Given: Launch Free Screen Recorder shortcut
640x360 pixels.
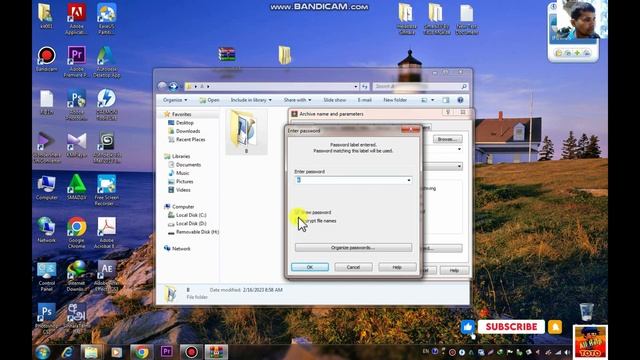Looking at the screenshot, I should coord(107,190).
